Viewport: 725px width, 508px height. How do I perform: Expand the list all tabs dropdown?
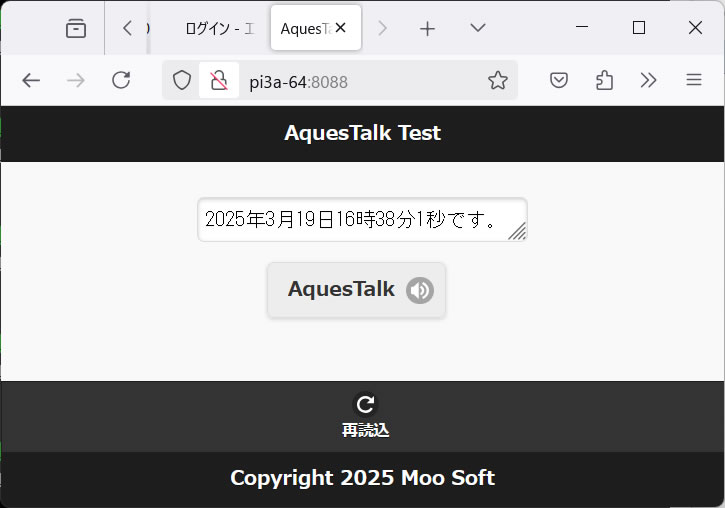[478, 28]
